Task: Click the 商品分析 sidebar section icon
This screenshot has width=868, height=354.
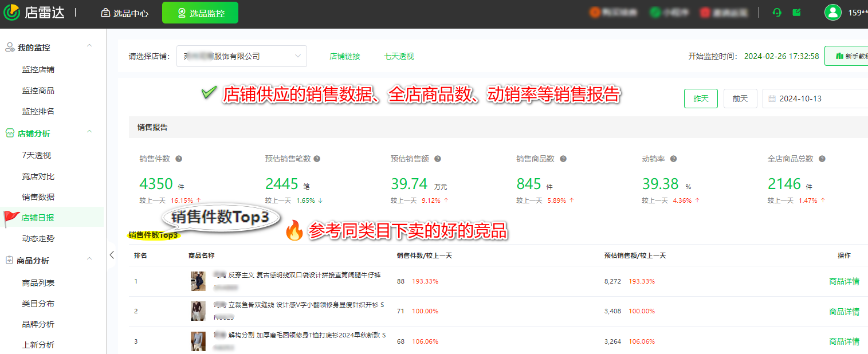Action: click(9, 259)
